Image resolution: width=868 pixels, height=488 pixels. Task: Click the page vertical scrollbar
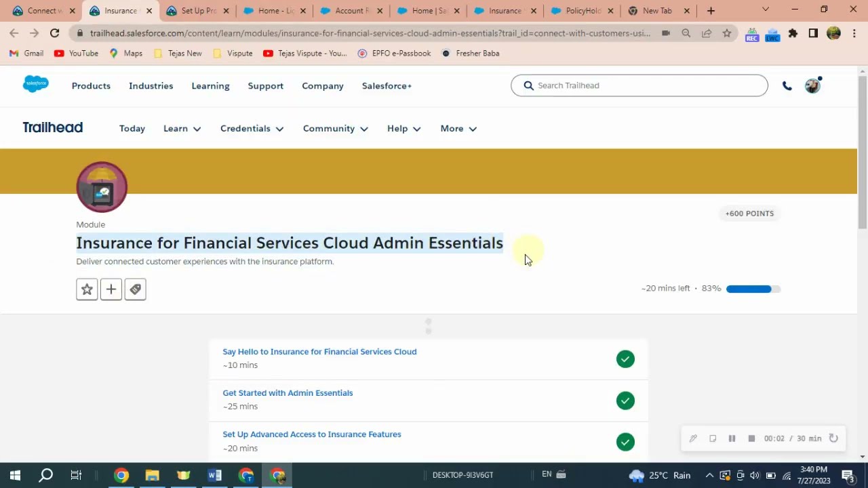click(x=863, y=152)
